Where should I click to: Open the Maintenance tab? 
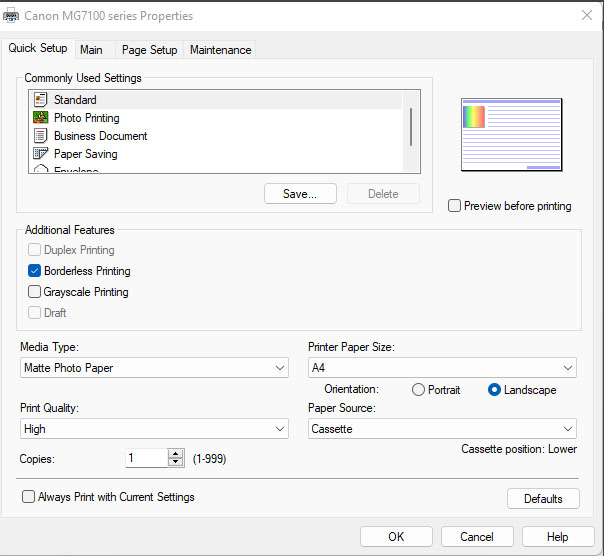221,50
